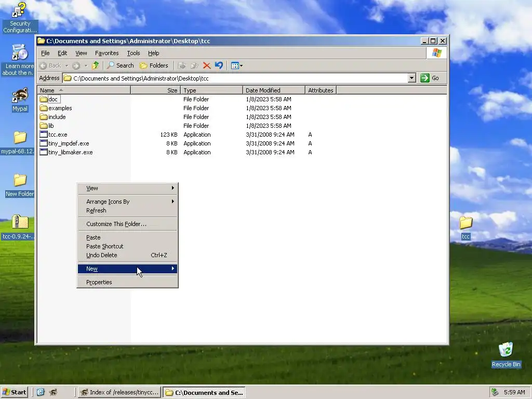Sort by the Type column header
The height and width of the screenshot is (399, 532).
click(x=211, y=90)
